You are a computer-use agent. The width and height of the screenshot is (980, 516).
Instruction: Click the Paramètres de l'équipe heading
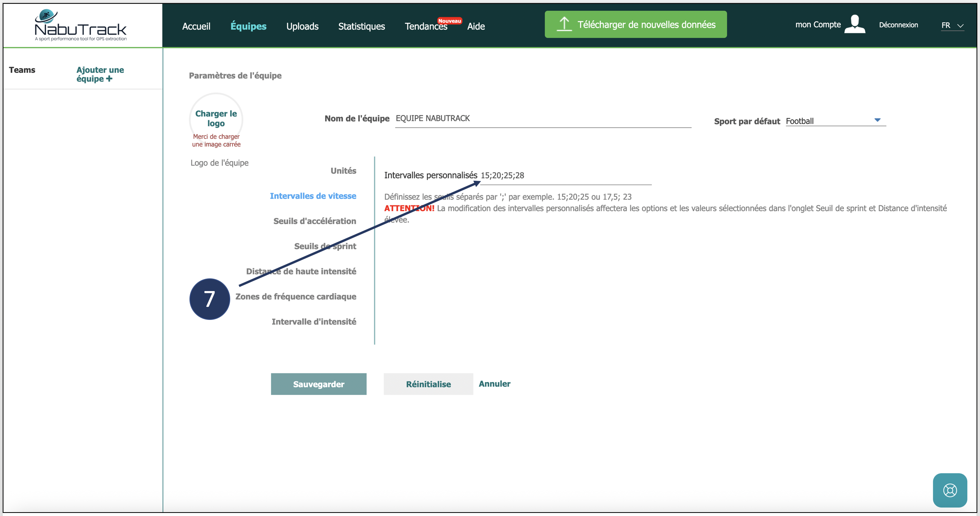click(x=235, y=76)
